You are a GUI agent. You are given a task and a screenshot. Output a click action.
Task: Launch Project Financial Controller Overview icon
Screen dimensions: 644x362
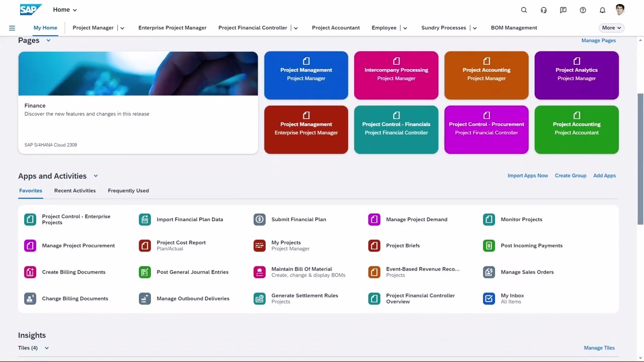(374, 299)
